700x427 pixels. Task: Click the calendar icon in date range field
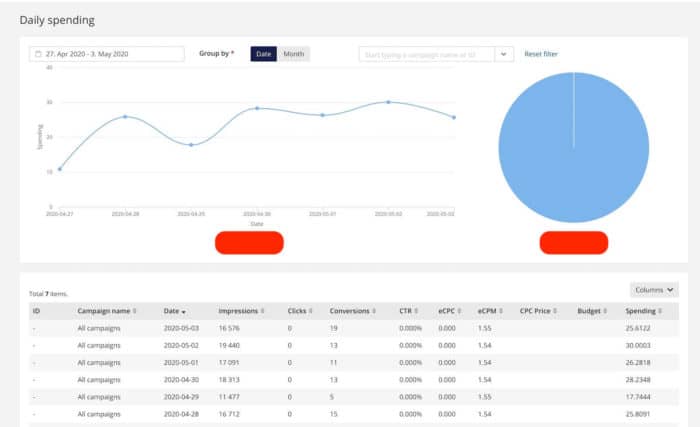(38, 54)
